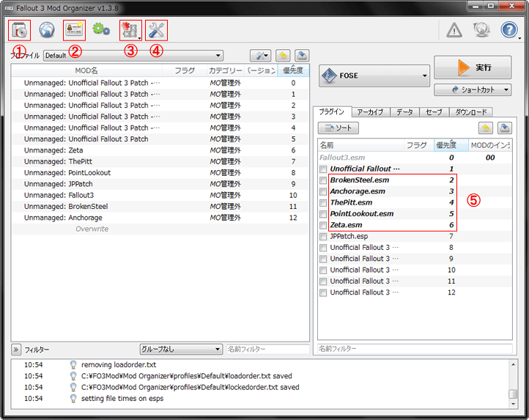Viewport: 529px width, 420px height.
Task: Click log pane scroll down arrow
Action: pyautogui.click(x=513, y=404)
